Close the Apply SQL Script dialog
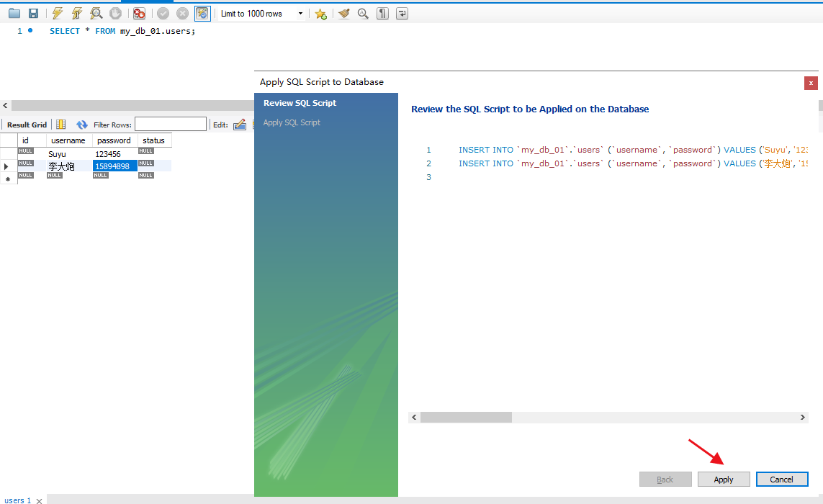 click(x=811, y=83)
